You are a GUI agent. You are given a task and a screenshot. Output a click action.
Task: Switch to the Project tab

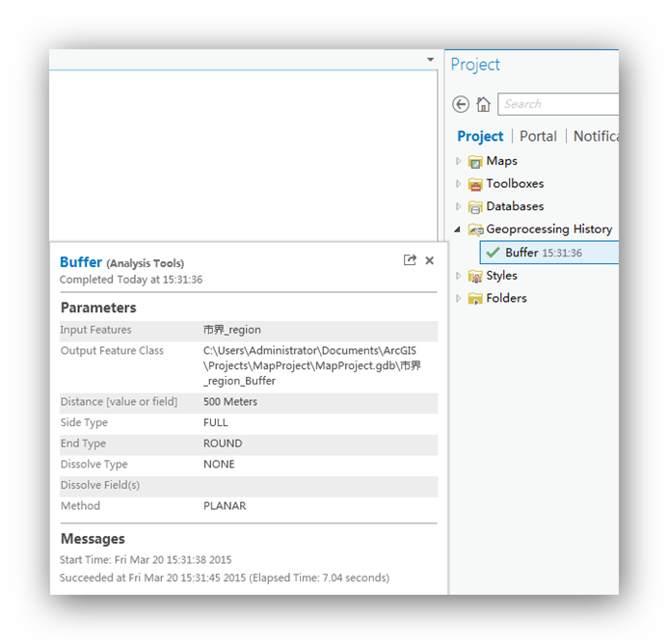480,136
